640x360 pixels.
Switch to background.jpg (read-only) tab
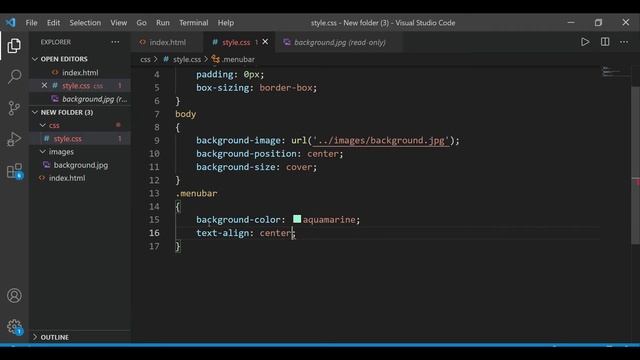(340, 42)
